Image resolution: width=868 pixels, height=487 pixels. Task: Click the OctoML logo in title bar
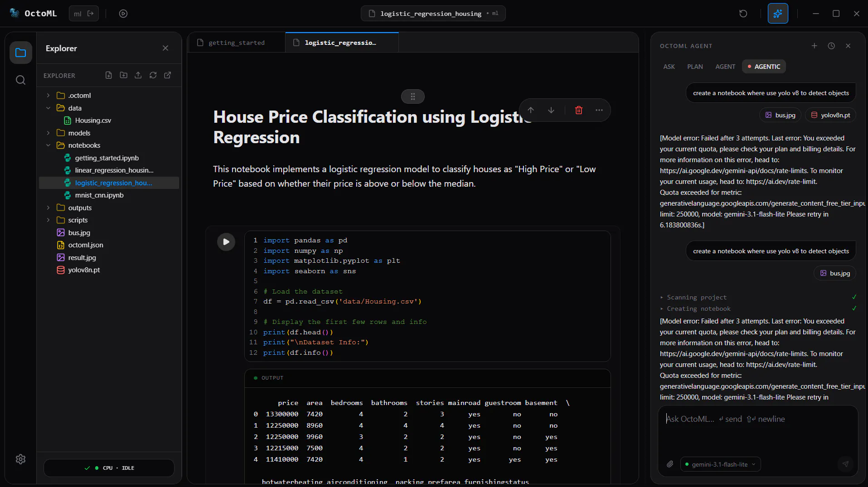pos(15,13)
